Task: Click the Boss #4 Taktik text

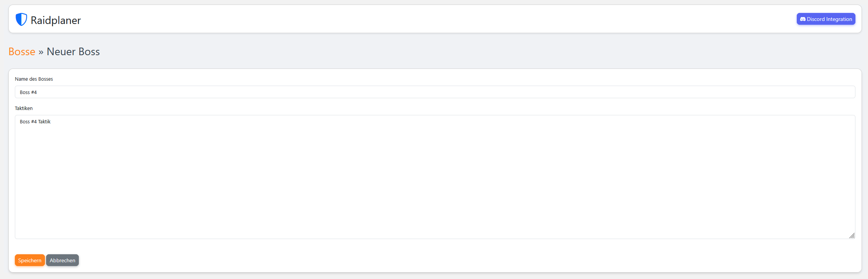Action: 35,121
